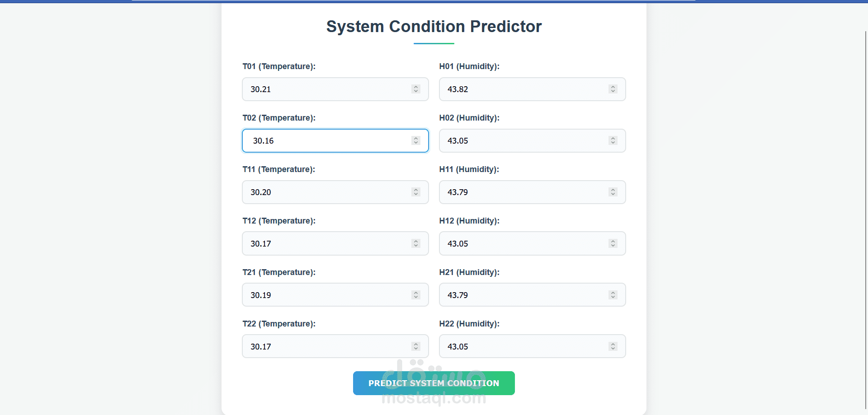Click the H22 Humidity spinner arrows
The height and width of the screenshot is (415, 868).
click(x=613, y=346)
